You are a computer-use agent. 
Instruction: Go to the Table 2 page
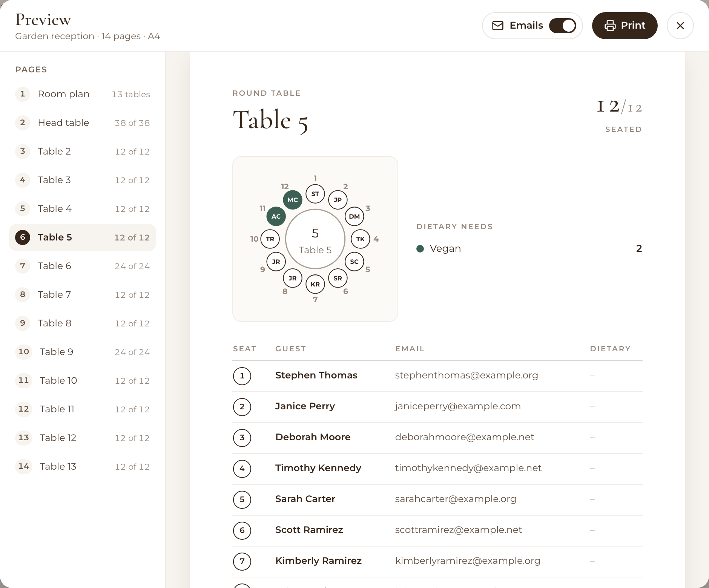83,152
